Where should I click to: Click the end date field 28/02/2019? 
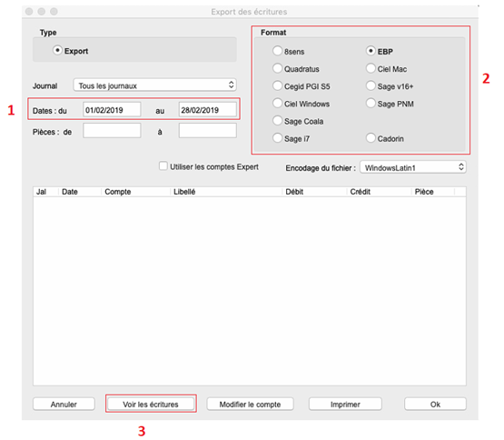(x=208, y=110)
